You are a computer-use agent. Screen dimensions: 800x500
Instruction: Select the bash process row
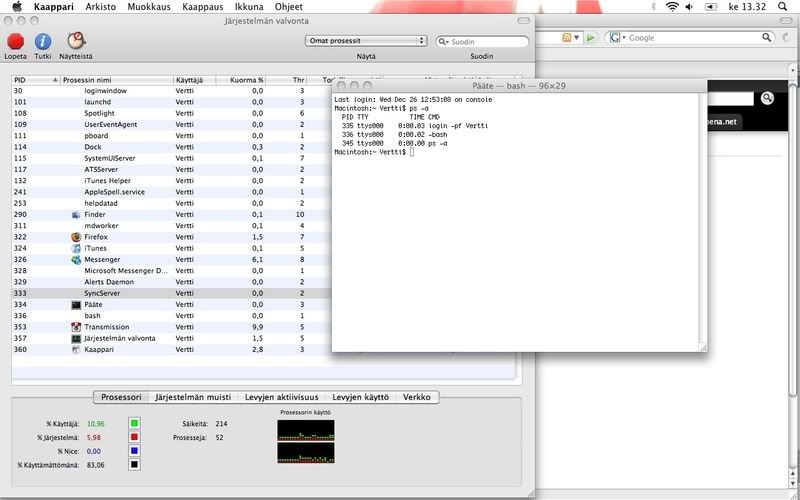pos(171,316)
